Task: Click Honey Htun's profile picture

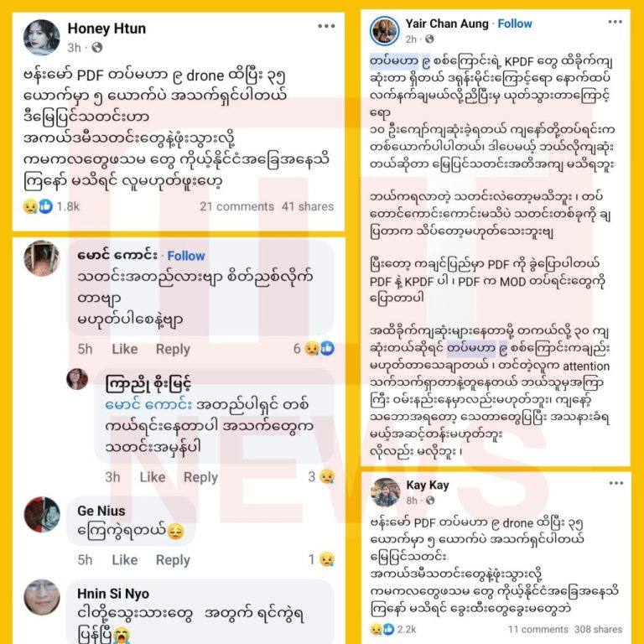Action: click(x=42, y=38)
